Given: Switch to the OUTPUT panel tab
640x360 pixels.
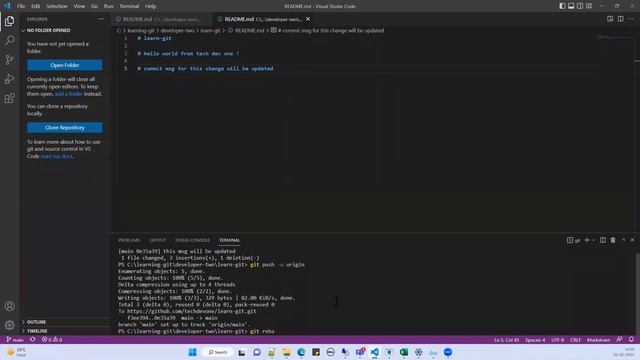Looking at the screenshot, I should click(157, 240).
